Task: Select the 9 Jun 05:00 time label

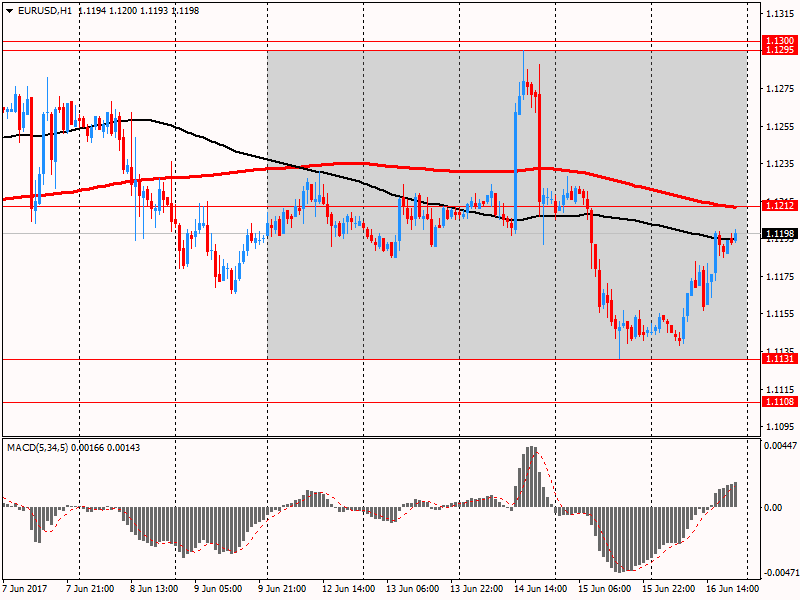Action: point(218,589)
